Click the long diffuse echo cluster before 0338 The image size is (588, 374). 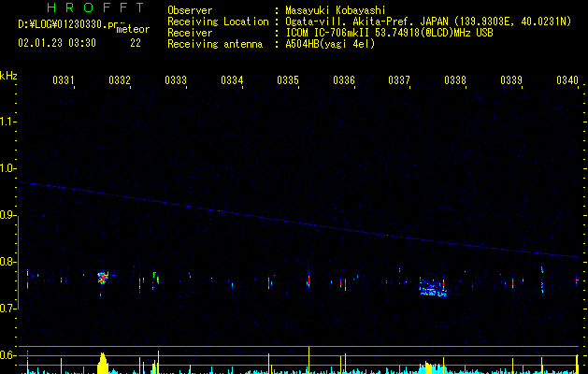point(434,289)
